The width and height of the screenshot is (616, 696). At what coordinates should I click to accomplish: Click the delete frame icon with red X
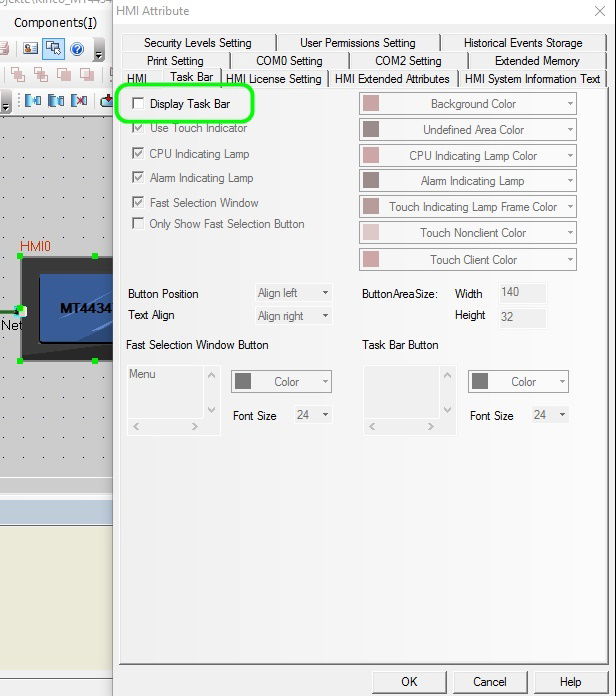coord(79,101)
